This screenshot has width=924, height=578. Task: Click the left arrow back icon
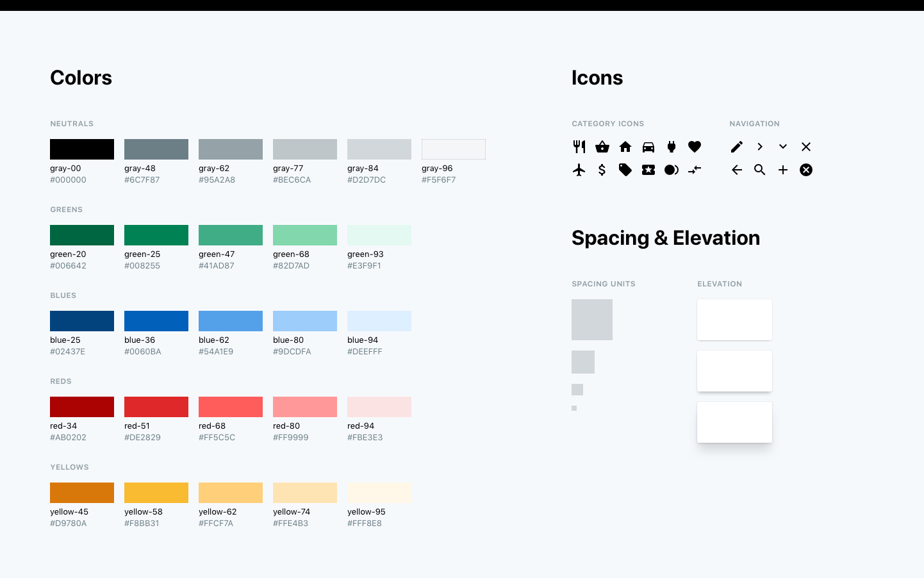click(x=737, y=170)
